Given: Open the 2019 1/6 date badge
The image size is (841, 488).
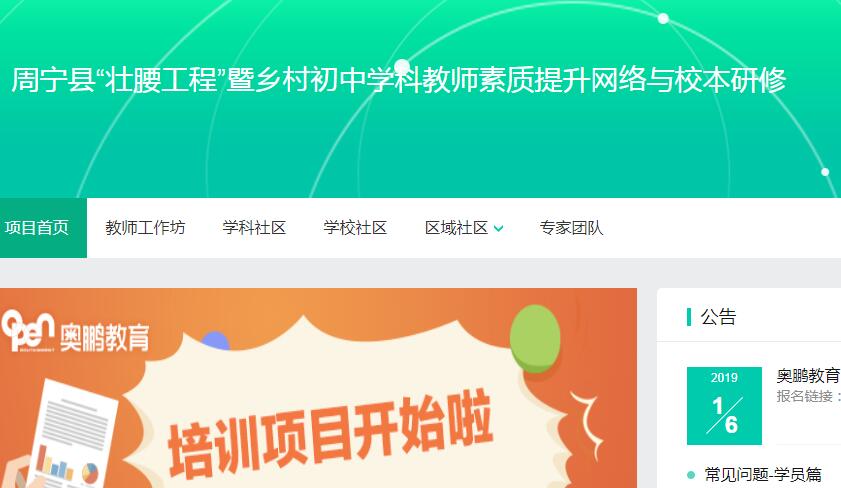Looking at the screenshot, I should coord(724,406).
